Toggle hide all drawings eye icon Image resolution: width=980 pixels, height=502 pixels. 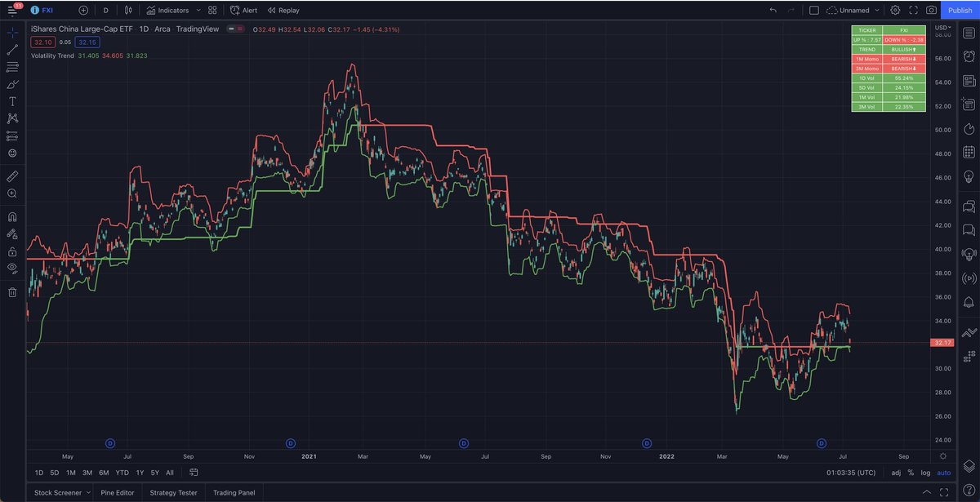pyautogui.click(x=12, y=268)
